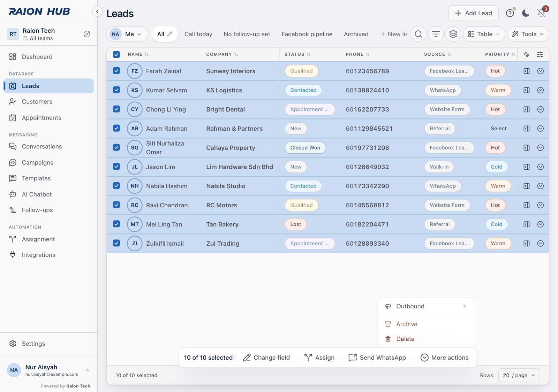Open row actions circle for Kumar Selvam

tap(541, 90)
